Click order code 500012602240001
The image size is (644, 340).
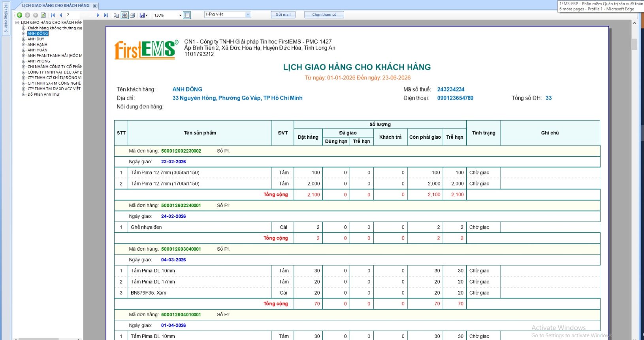point(181,206)
